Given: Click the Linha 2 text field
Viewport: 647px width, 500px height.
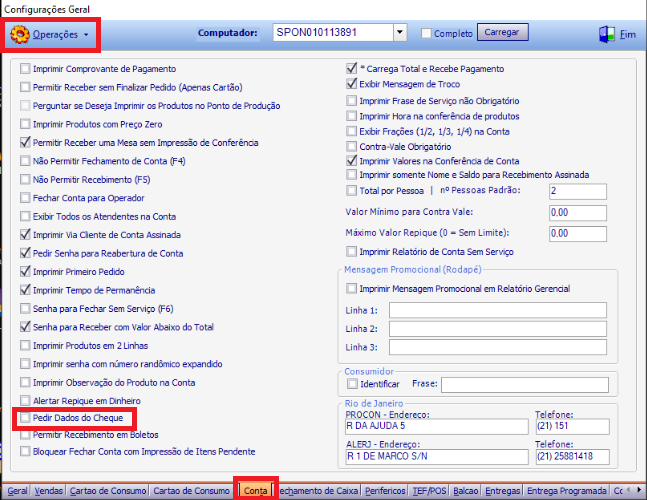Looking at the screenshot, I should pos(498,329).
